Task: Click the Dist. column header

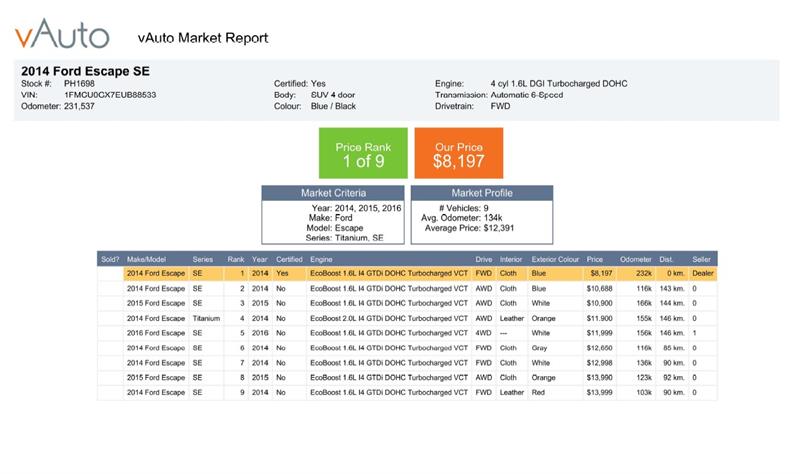Action: coord(666,259)
